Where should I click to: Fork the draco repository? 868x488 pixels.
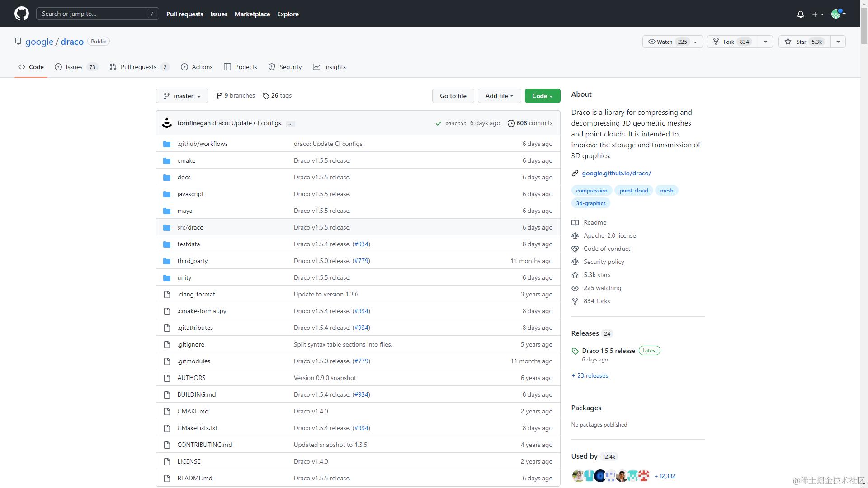click(732, 42)
